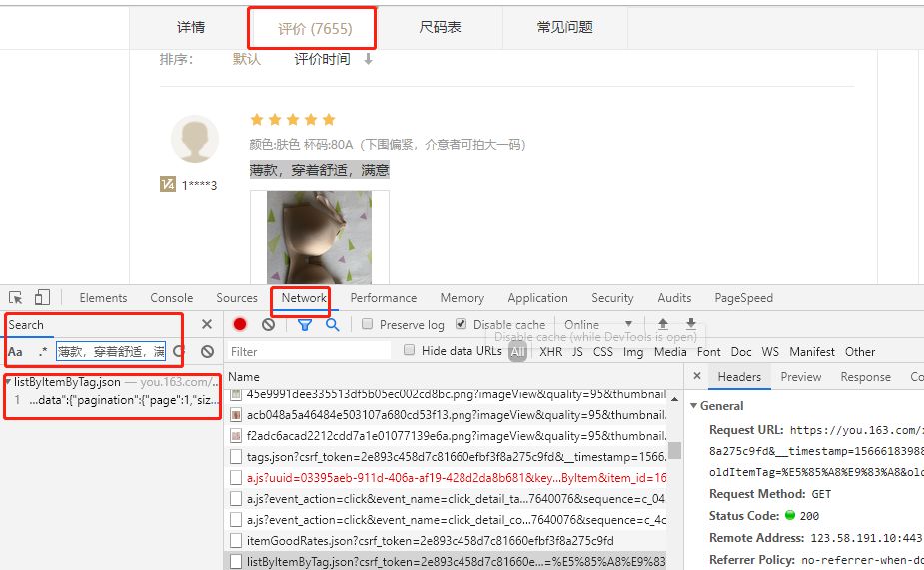Filter requests by XHR
The width and height of the screenshot is (924, 570).
[551, 352]
